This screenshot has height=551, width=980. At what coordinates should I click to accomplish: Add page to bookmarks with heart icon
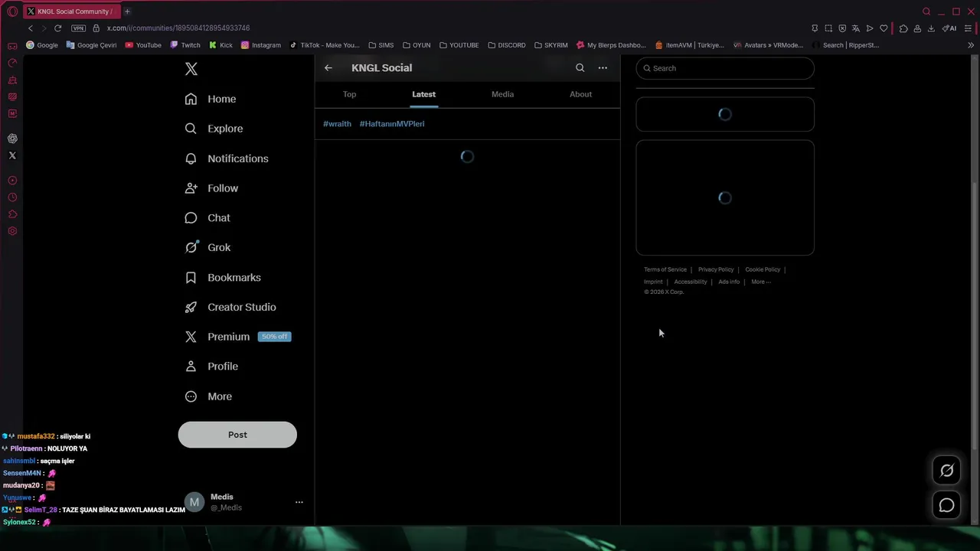[884, 28]
